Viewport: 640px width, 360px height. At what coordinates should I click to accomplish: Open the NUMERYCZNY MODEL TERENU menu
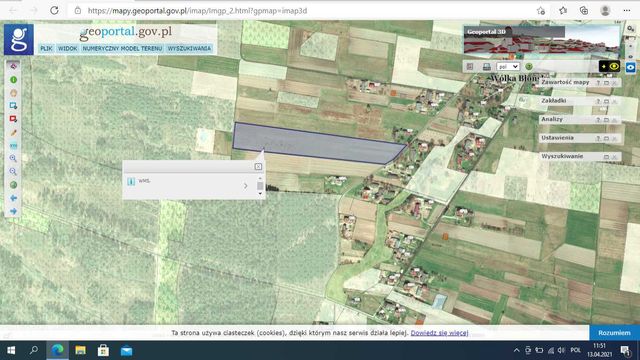click(x=122, y=48)
